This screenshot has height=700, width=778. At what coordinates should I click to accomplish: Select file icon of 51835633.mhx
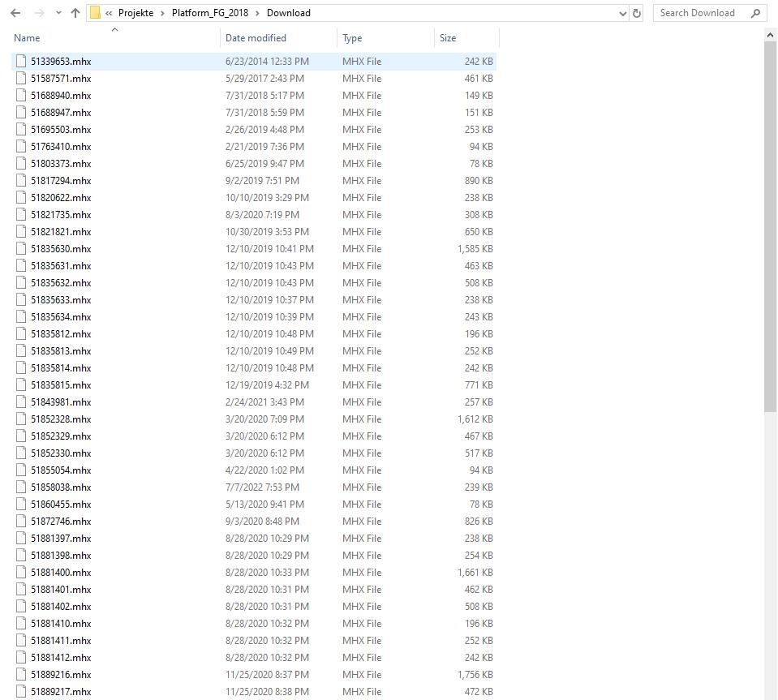(21, 299)
